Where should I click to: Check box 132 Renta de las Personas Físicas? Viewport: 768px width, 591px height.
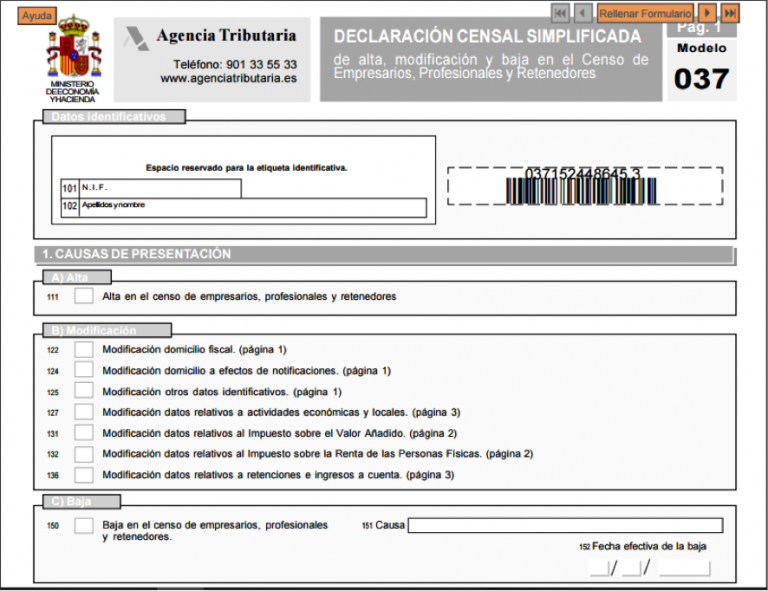coord(84,454)
